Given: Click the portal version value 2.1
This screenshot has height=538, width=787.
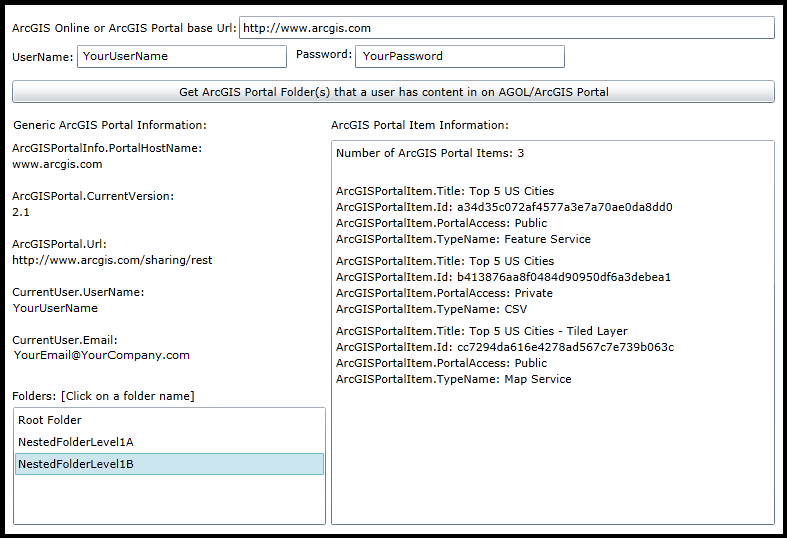Looking at the screenshot, I should click(x=21, y=212).
